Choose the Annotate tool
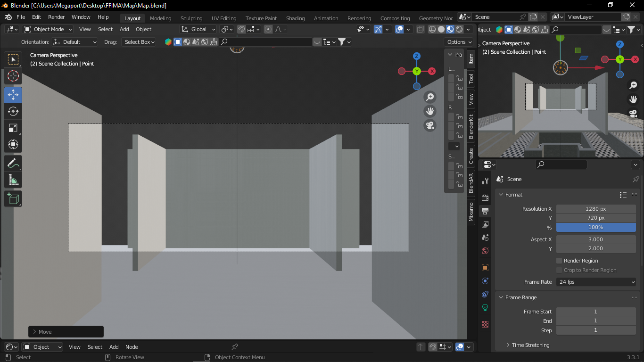 tap(13, 164)
